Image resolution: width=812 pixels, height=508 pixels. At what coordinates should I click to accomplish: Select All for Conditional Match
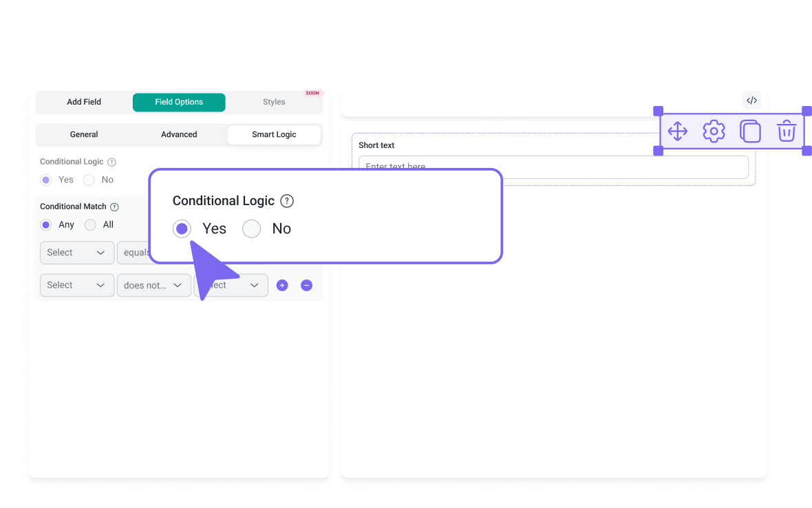click(x=90, y=224)
